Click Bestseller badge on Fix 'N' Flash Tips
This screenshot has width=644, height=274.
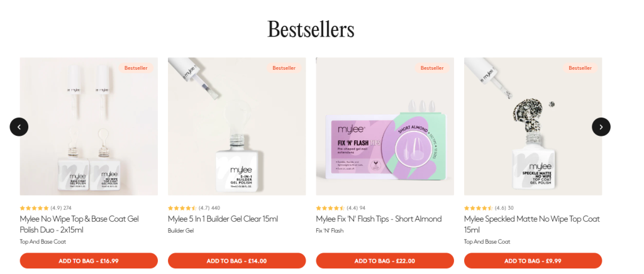tap(432, 68)
